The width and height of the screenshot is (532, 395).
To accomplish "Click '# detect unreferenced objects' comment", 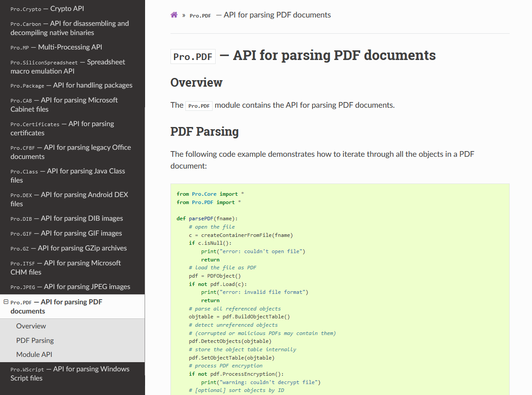I will pyautogui.click(x=233, y=325).
